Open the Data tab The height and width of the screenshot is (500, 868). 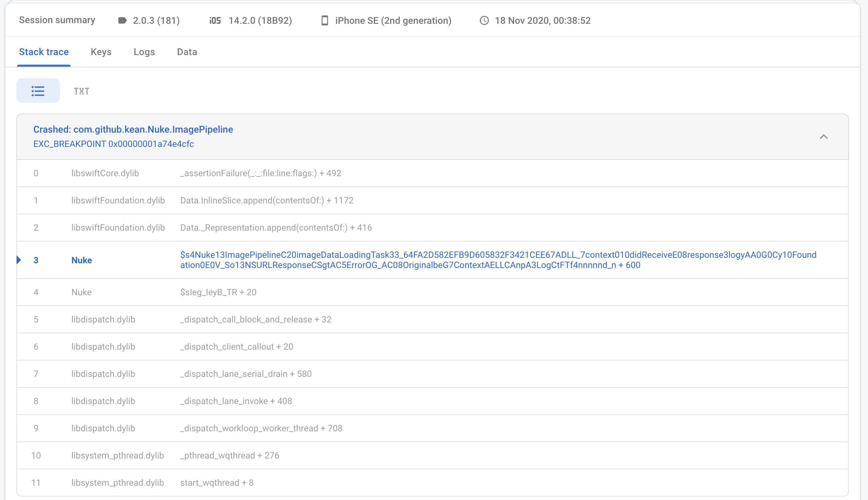186,52
